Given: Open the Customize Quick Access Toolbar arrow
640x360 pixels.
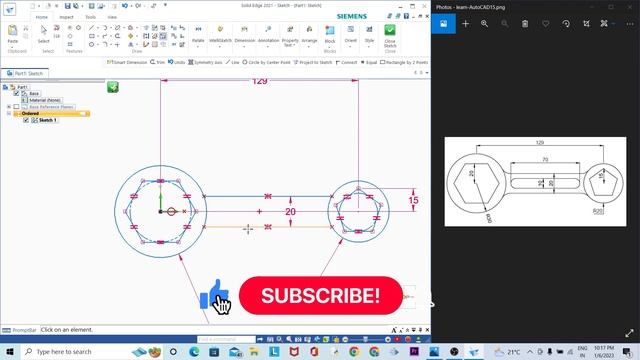Looking at the screenshot, I should pyautogui.click(x=165, y=5).
